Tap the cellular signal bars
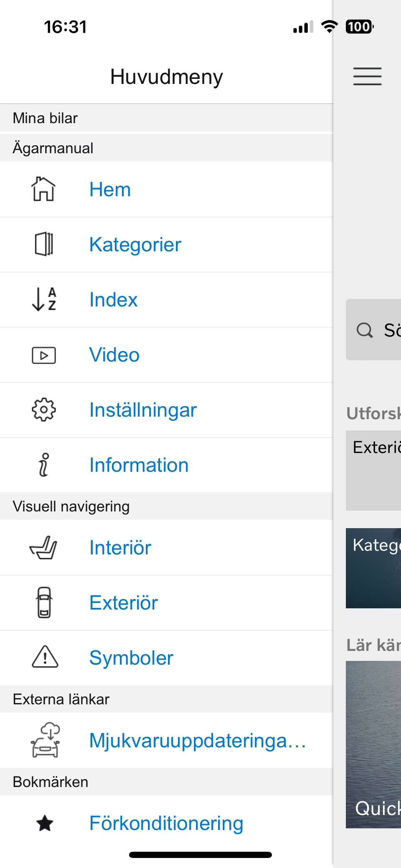The image size is (401, 868). [303, 27]
